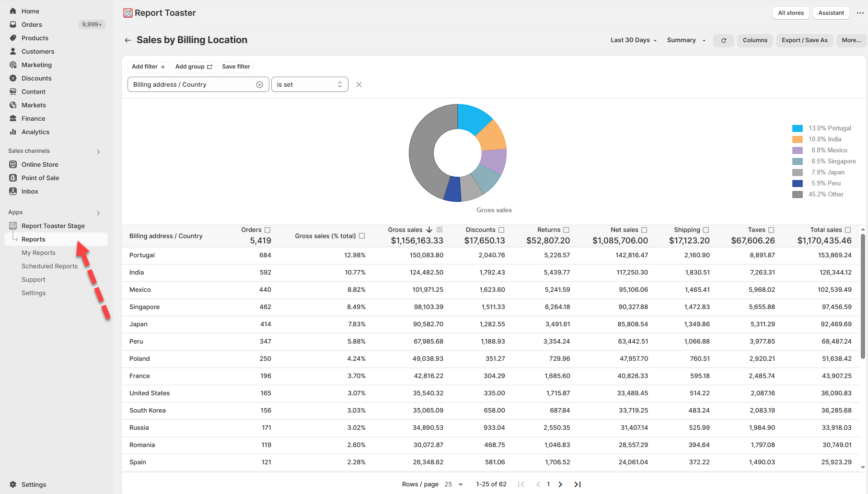Enable the Total sales column checkbox

(848, 230)
